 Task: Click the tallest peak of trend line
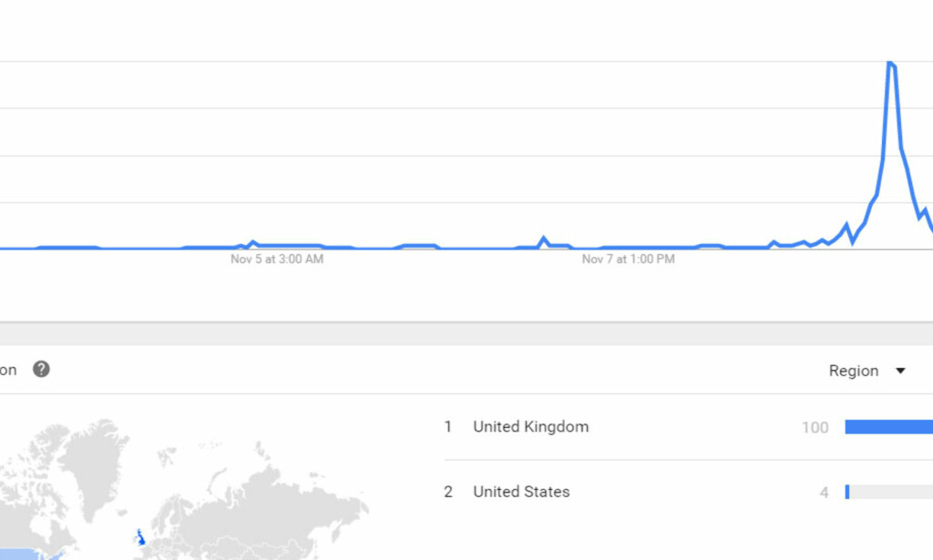890,63
